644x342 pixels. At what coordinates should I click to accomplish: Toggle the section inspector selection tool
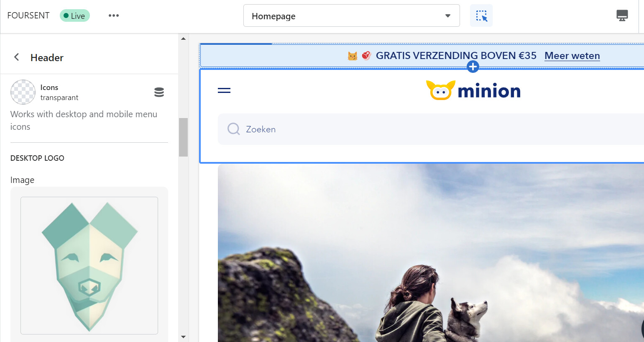pos(481,15)
